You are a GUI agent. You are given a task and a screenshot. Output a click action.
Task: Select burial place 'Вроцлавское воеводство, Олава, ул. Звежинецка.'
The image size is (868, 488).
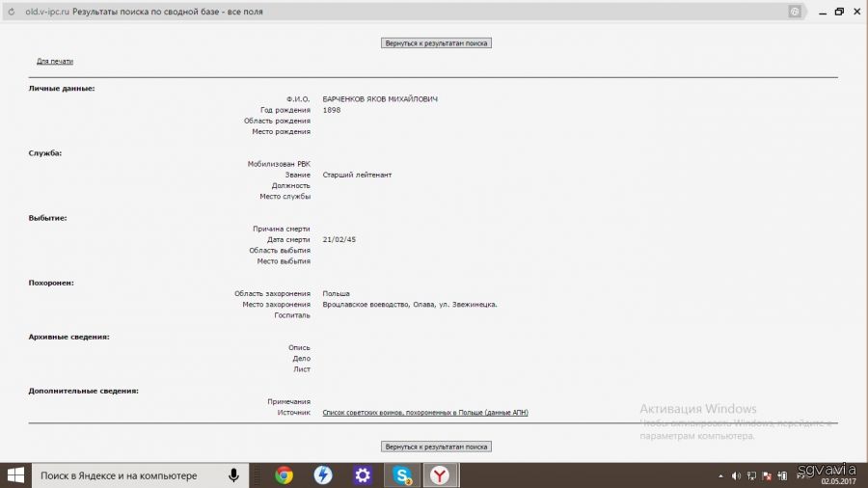[x=410, y=305]
